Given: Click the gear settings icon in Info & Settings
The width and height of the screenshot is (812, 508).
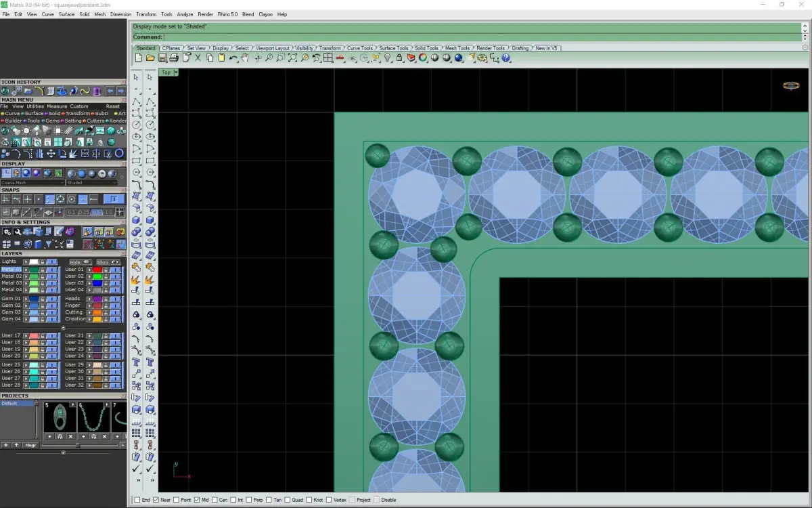Looking at the screenshot, I should 7,232.
